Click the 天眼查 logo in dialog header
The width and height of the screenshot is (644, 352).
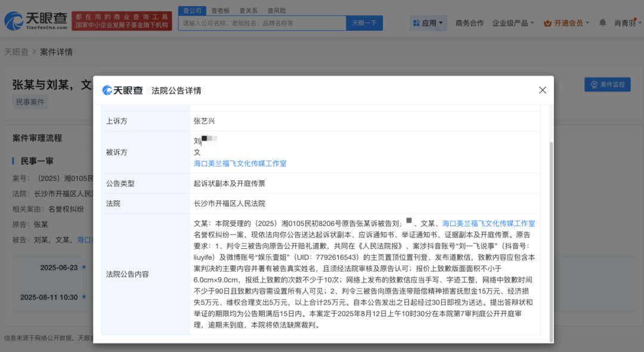(123, 90)
